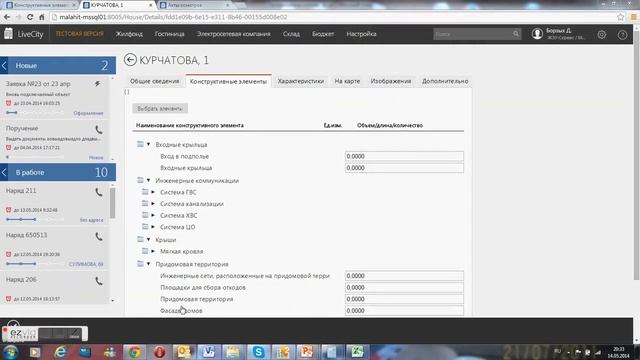Click the Выбрать элементы button
The height and width of the screenshot is (360, 640).
(160, 109)
